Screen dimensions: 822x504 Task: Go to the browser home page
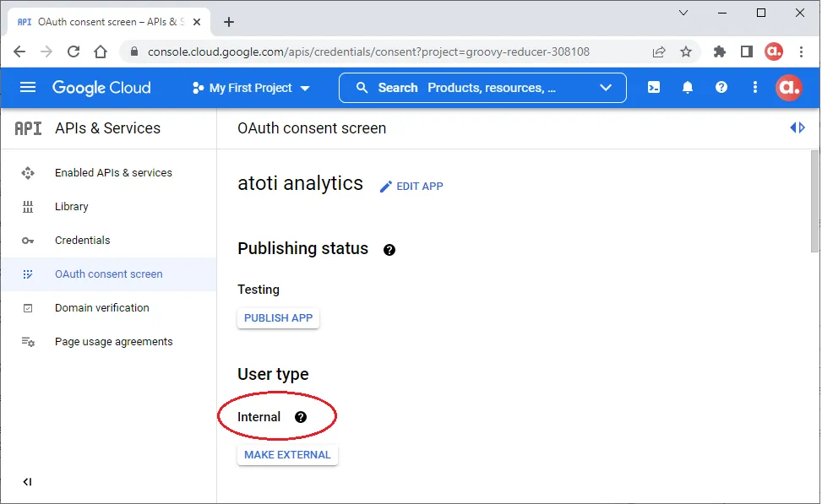click(x=101, y=51)
